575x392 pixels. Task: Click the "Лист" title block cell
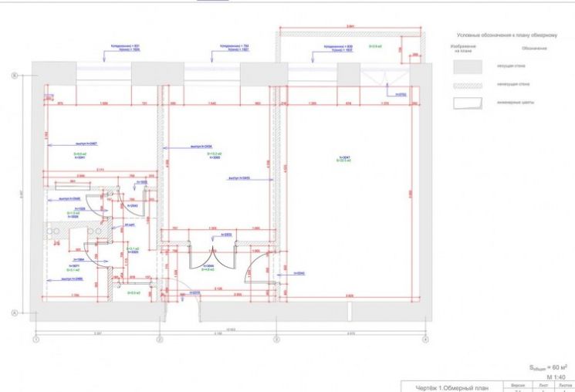(543, 385)
